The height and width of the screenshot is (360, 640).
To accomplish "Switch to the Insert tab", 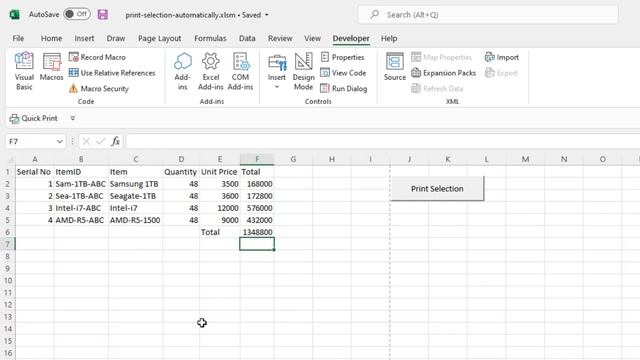I will (x=84, y=38).
